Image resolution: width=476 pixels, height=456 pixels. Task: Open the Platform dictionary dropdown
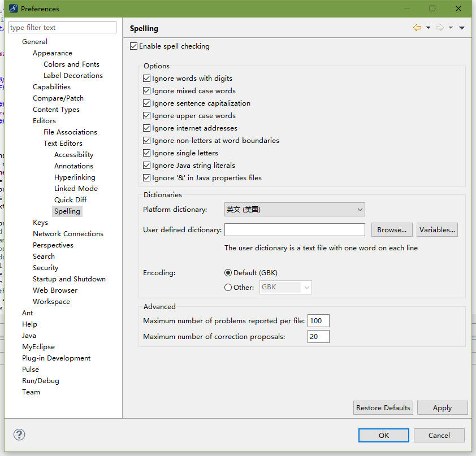click(x=295, y=210)
